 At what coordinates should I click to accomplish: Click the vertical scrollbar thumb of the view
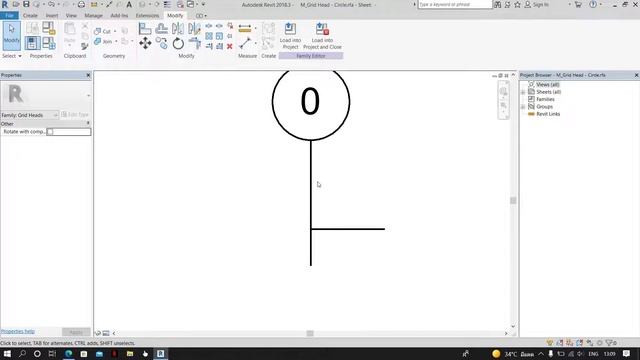(x=513, y=200)
